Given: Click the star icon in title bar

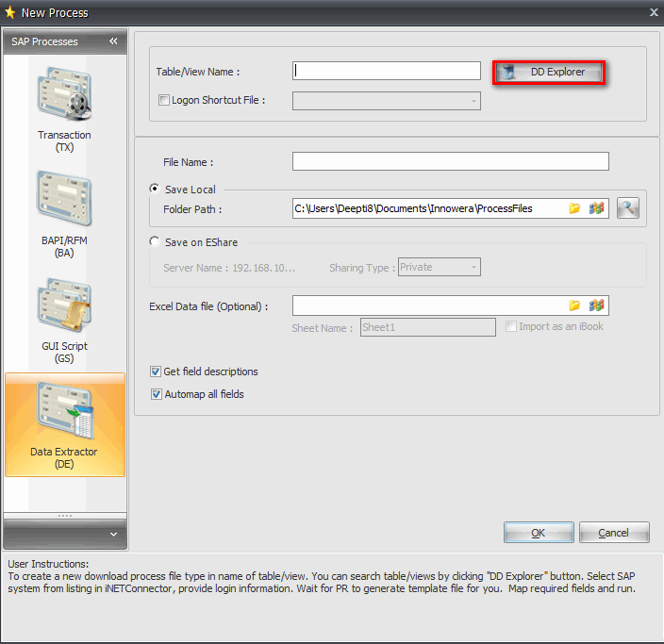Looking at the screenshot, I should tap(9, 12).
